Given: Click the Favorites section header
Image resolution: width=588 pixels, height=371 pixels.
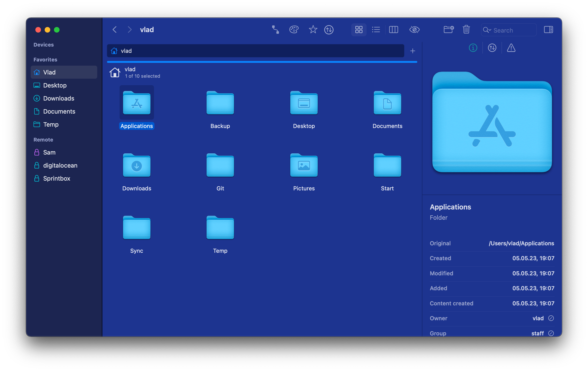Looking at the screenshot, I should coord(45,60).
